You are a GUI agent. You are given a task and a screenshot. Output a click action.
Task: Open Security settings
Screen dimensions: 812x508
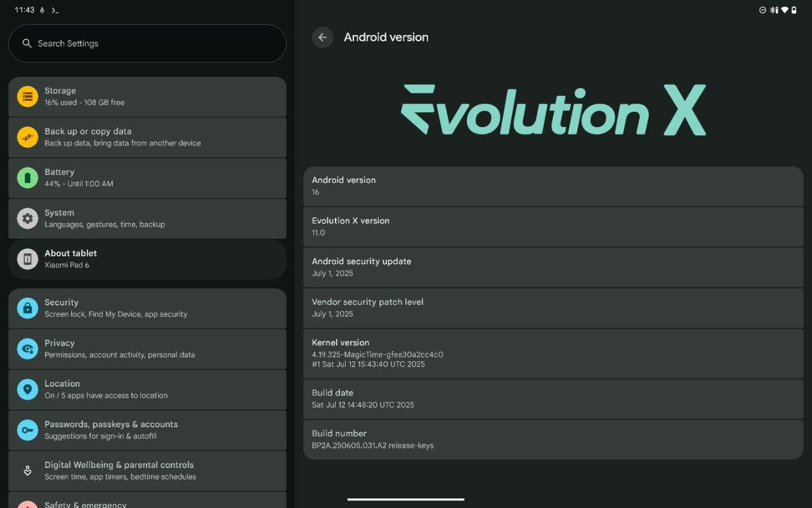click(x=147, y=308)
